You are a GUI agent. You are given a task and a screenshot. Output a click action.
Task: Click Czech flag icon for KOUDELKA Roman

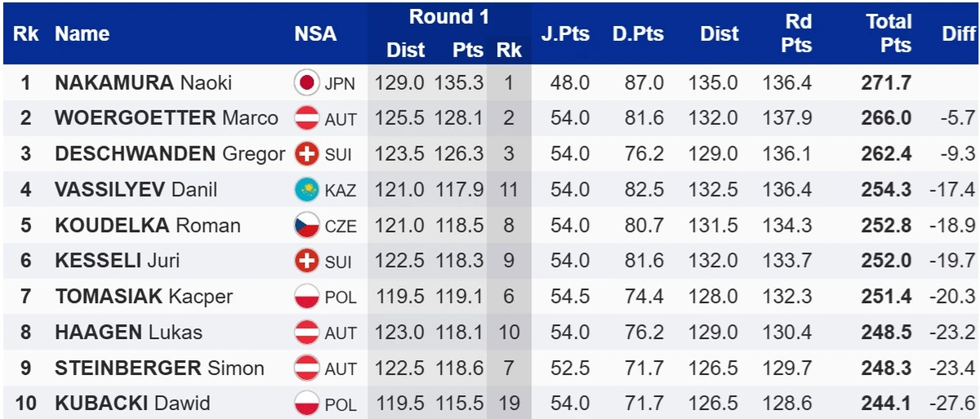pos(306,225)
